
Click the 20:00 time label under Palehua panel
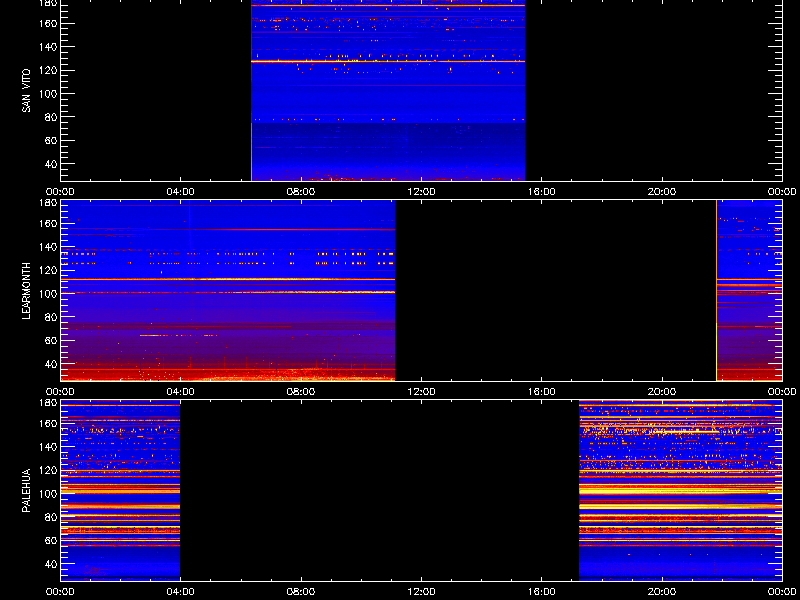click(662, 592)
